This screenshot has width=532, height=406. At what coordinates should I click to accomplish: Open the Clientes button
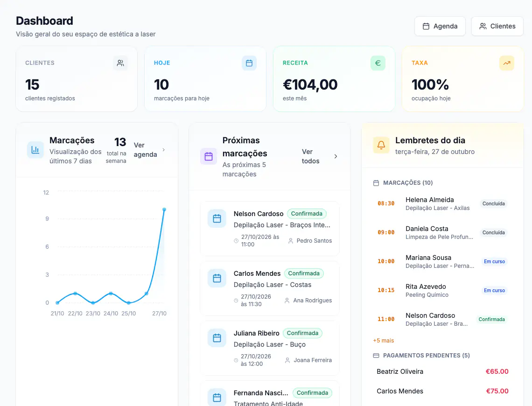click(497, 26)
